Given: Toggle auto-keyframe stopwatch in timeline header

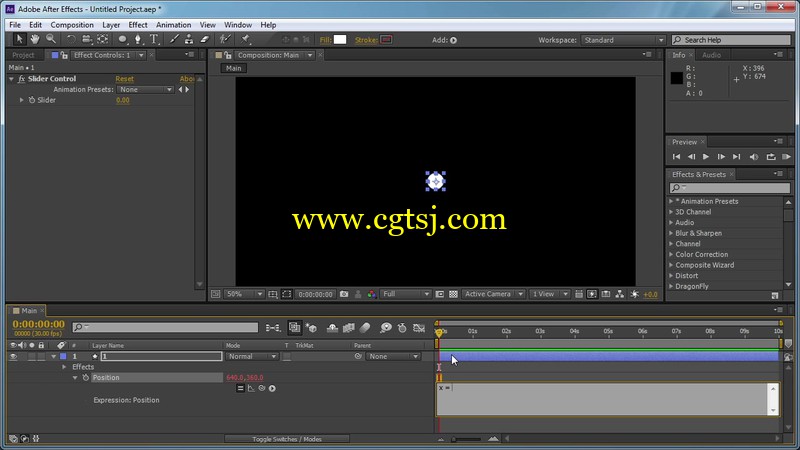Looking at the screenshot, I should click(x=402, y=328).
